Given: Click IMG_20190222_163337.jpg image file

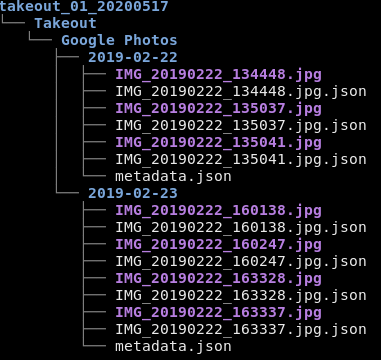Looking at the screenshot, I should [x=218, y=313].
